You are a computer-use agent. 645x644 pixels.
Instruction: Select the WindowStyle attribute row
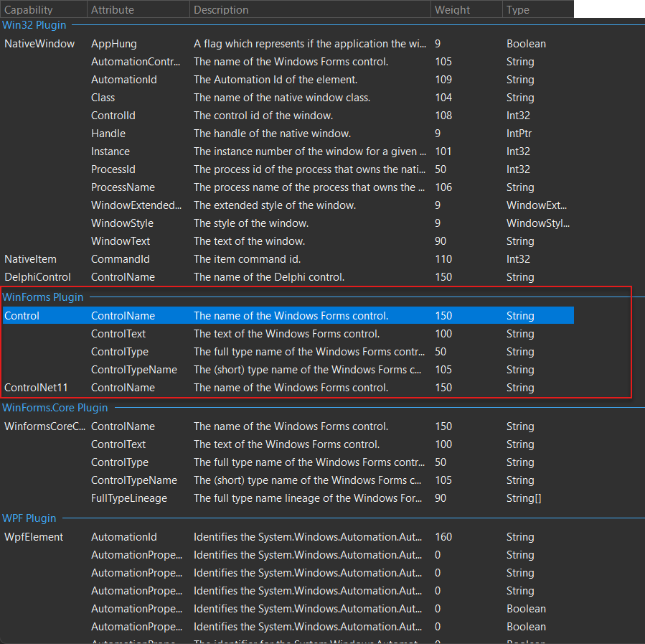(x=288, y=223)
